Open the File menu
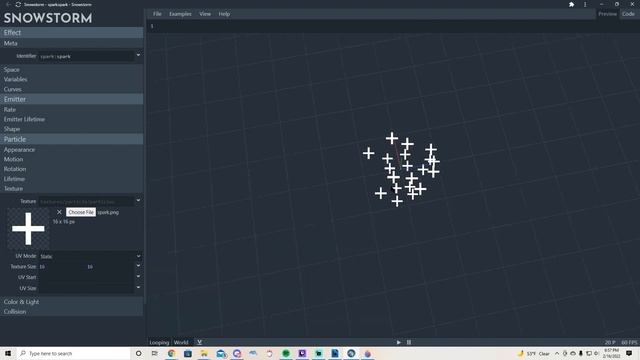 click(x=157, y=14)
